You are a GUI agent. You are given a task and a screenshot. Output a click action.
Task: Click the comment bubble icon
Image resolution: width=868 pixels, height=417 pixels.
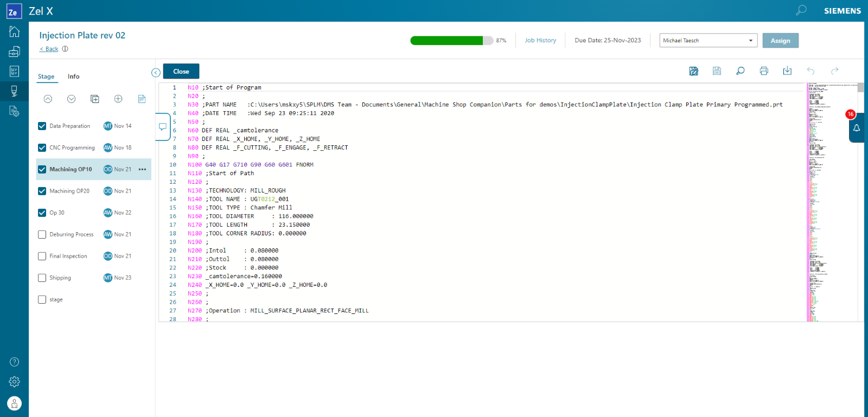click(x=162, y=127)
